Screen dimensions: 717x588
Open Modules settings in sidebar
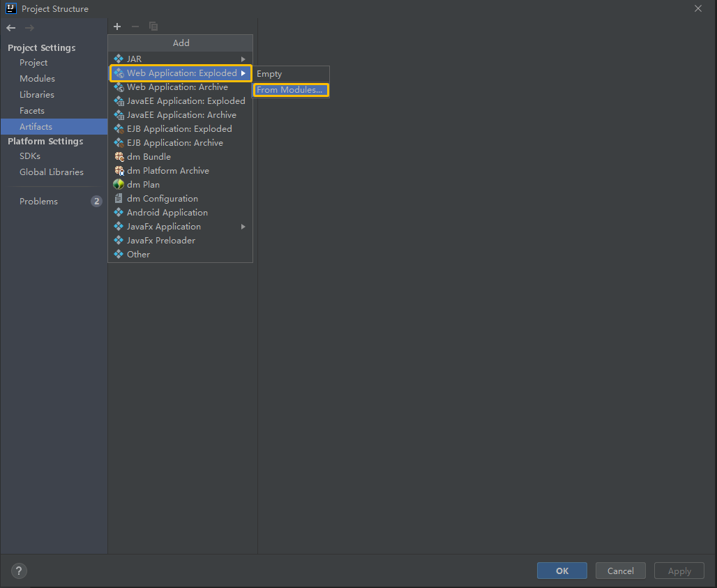[x=54, y=79]
